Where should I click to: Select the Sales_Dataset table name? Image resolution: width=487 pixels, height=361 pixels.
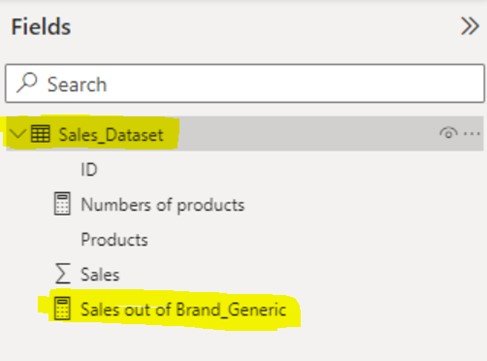point(111,135)
